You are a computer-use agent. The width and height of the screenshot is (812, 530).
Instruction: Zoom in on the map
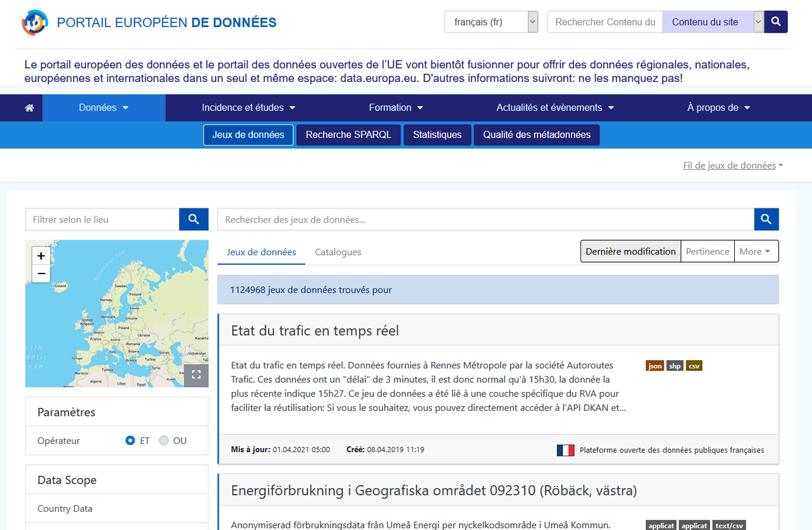41,256
